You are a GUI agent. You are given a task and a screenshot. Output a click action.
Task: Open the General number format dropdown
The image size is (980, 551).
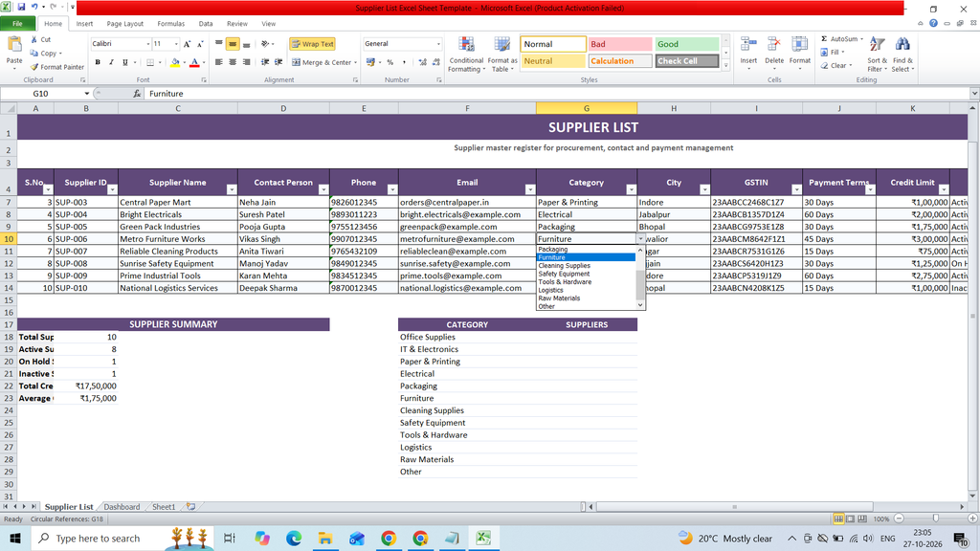point(438,44)
